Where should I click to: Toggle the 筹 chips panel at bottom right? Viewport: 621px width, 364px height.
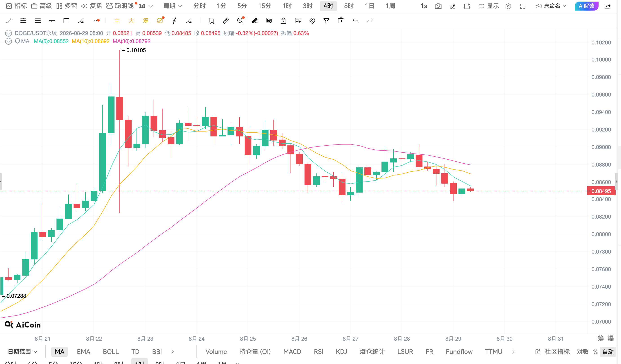tap(601, 338)
